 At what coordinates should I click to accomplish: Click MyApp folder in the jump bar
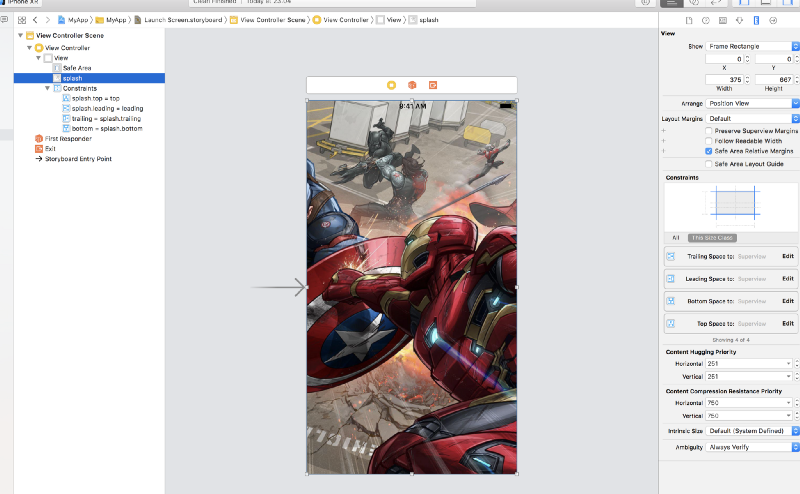[x=111, y=20]
